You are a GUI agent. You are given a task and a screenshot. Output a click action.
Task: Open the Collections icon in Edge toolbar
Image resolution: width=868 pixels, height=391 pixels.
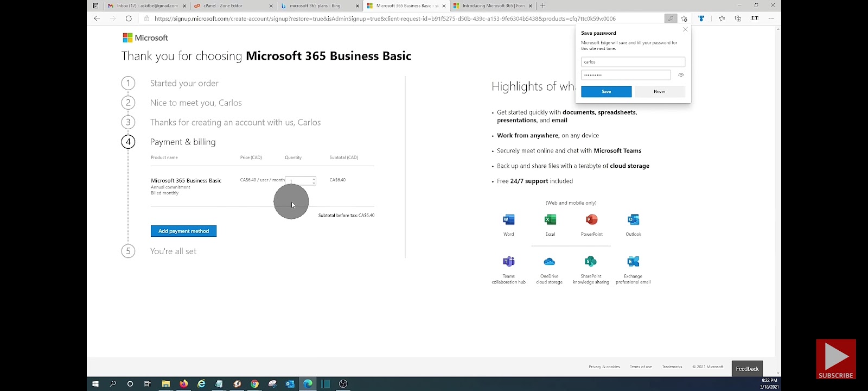tap(738, 18)
